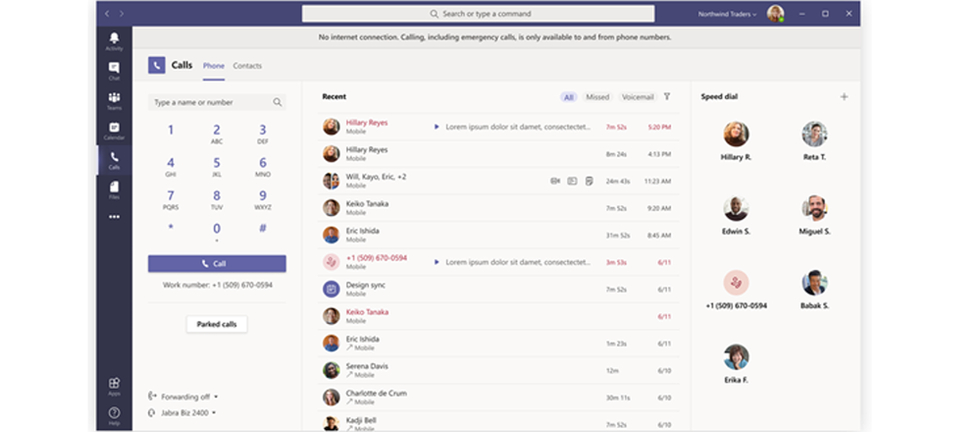Select the Charlotte de Crum call entry
Screen dimensions: 980x432
(x=498, y=397)
